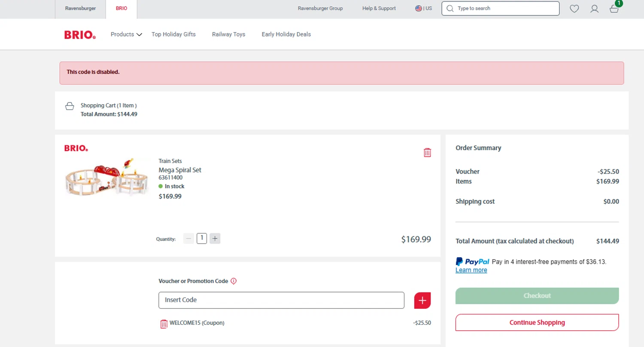Open Ravensburger Group link
The image size is (644, 347).
pos(320,9)
